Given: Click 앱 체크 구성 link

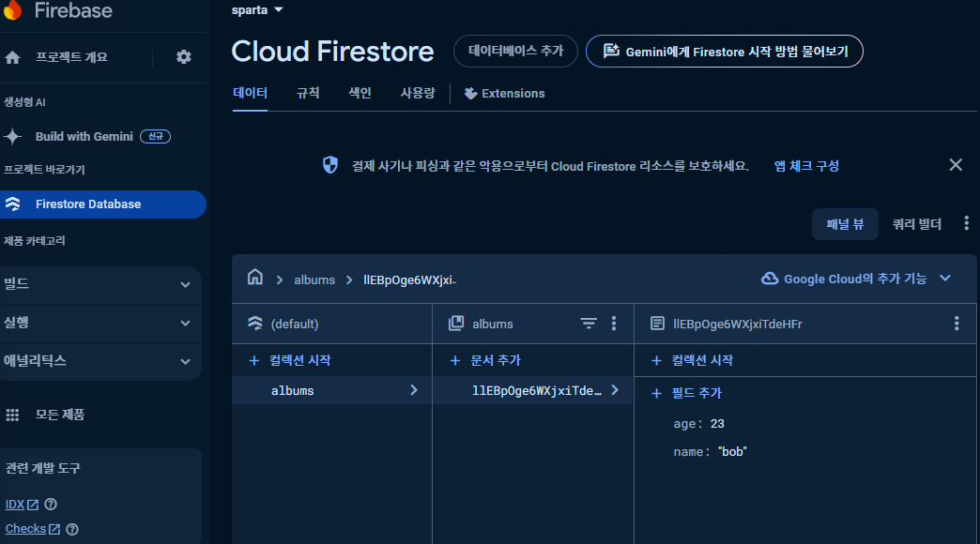Looking at the screenshot, I should (x=806, y=165).
